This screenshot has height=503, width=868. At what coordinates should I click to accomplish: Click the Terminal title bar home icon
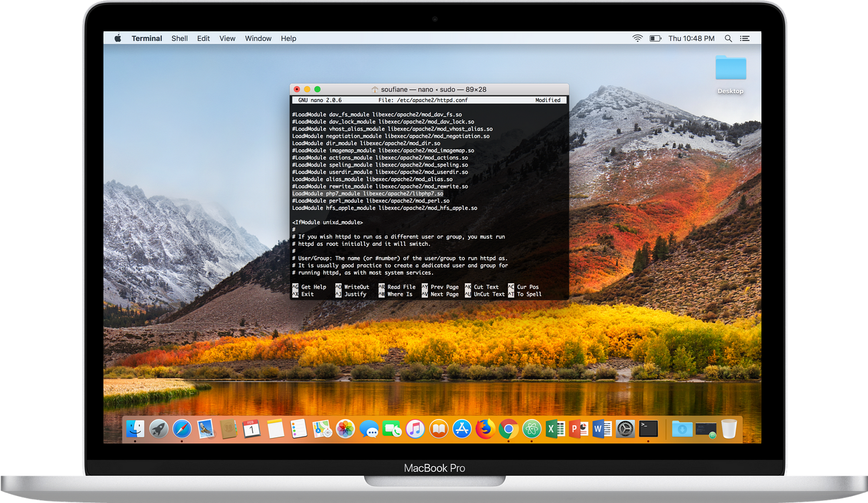point(375,89)
